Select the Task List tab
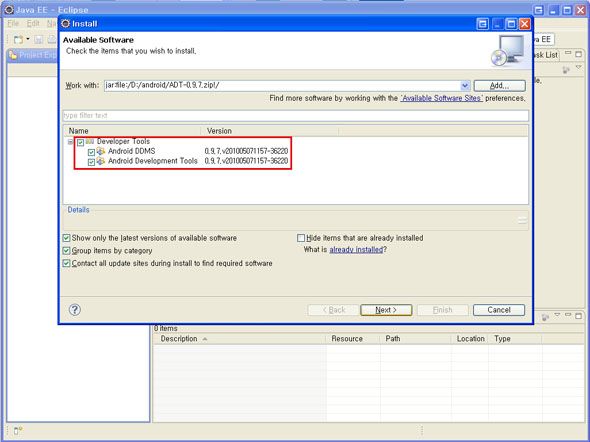The height and width of the screenshot is (442, 590). coord(545,55)
